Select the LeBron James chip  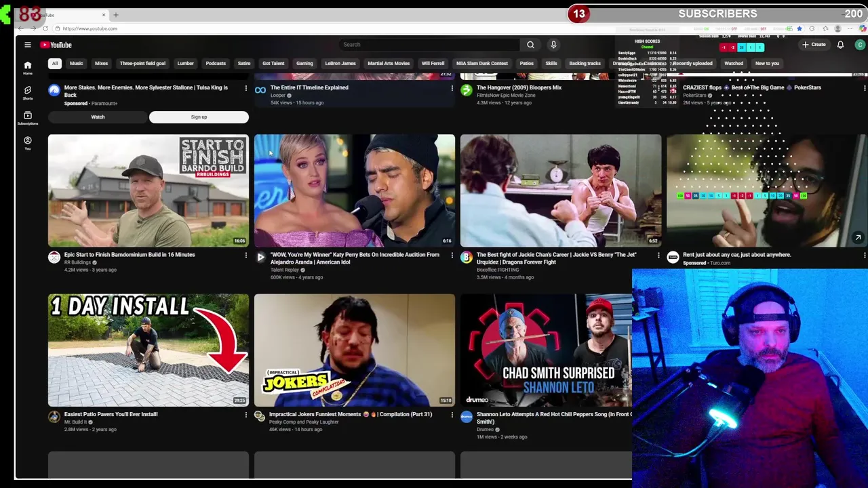[340, 64]
